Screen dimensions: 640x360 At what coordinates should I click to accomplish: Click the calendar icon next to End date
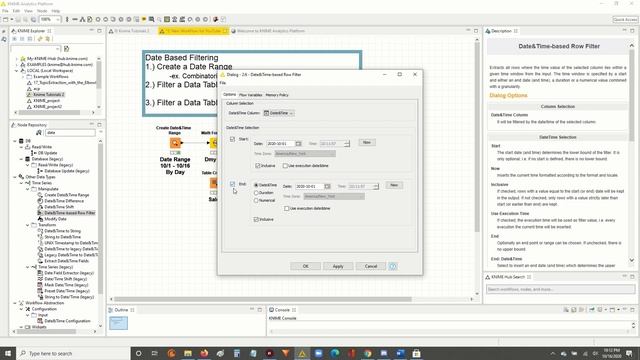point(327,187)
